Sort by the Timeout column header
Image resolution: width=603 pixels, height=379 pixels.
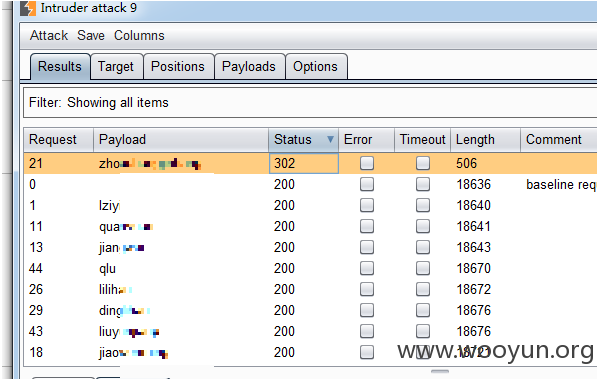coord(423,140)
